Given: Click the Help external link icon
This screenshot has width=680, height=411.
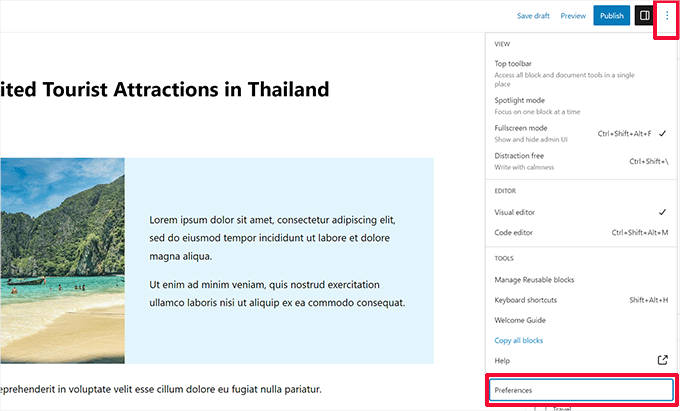Looking at the screenshot, I should (661, 360).
